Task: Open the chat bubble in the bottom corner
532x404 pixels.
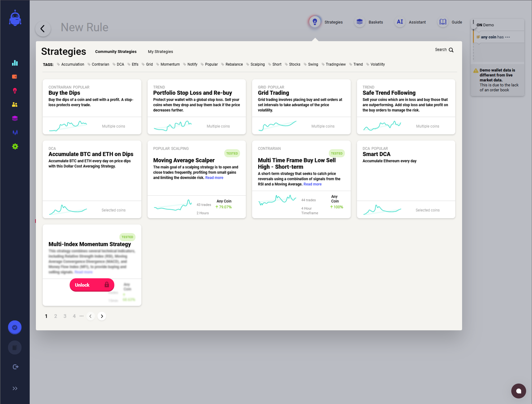Action: point(518,391)
